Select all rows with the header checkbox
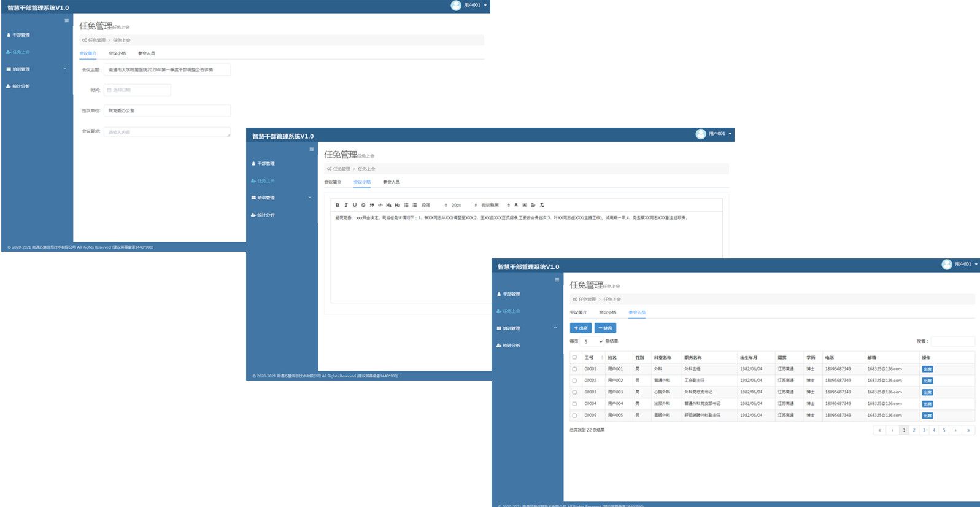The height and width of the screenshot is (507, 980). (574, 357)
